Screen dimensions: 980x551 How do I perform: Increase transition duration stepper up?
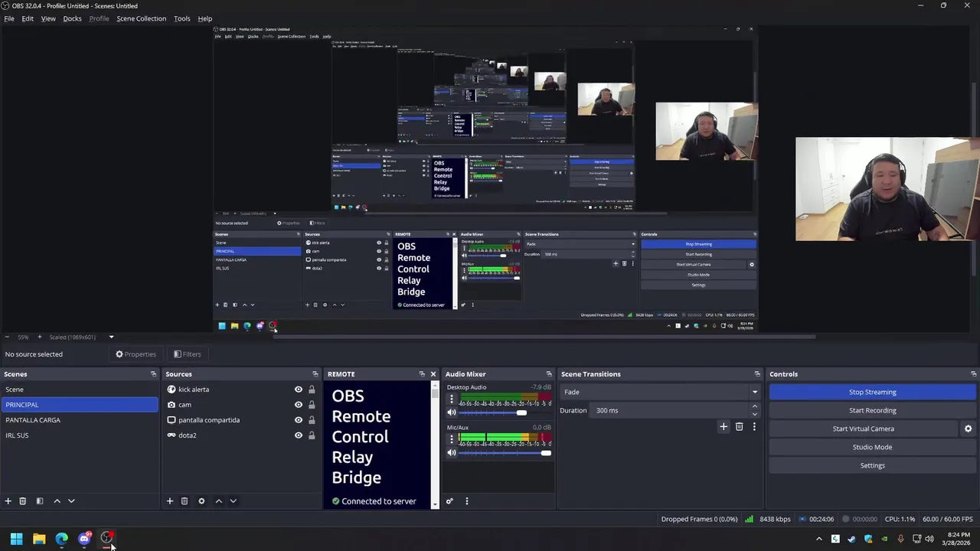pyautogui.click(x=754, y=406)
